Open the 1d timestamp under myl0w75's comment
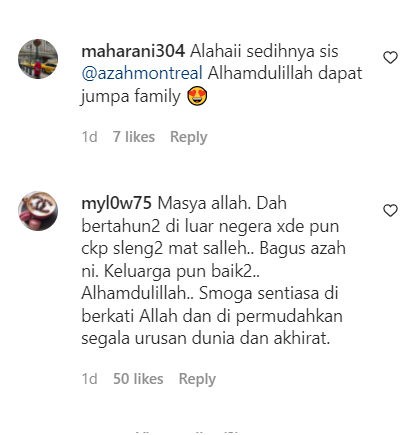416x435 pixels. click(89, 379)
